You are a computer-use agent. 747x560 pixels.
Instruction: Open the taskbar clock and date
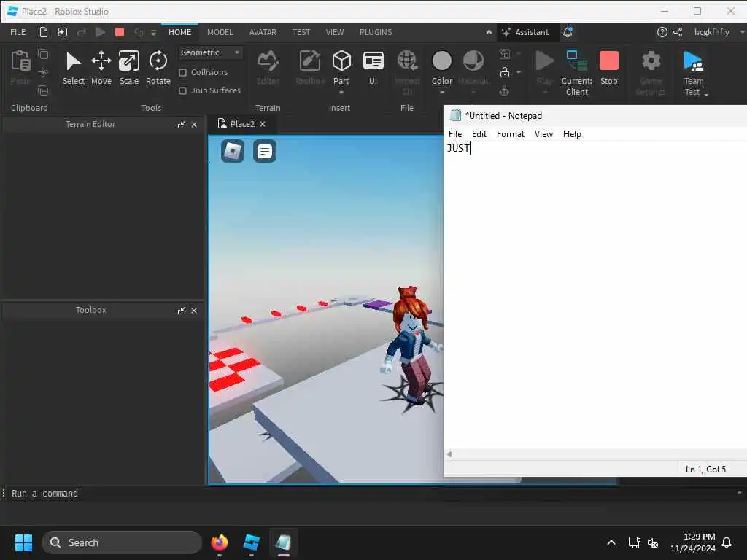tap(693, 542)
